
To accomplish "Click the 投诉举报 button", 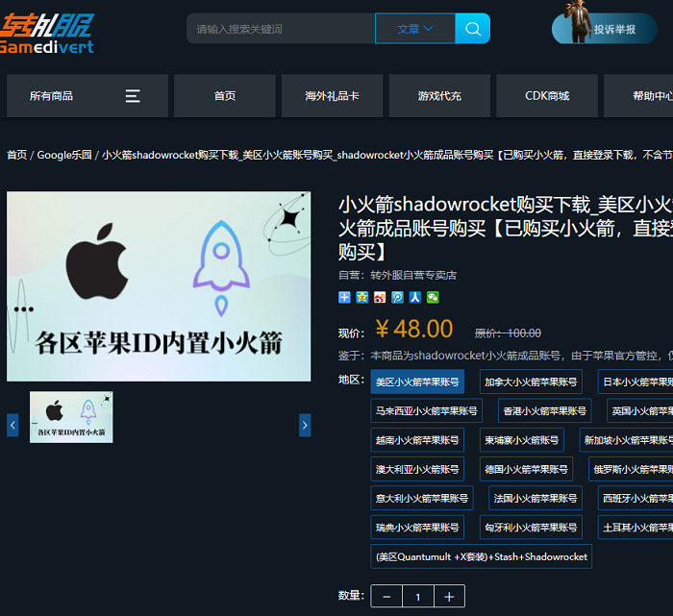I will (x=605, y=29).
